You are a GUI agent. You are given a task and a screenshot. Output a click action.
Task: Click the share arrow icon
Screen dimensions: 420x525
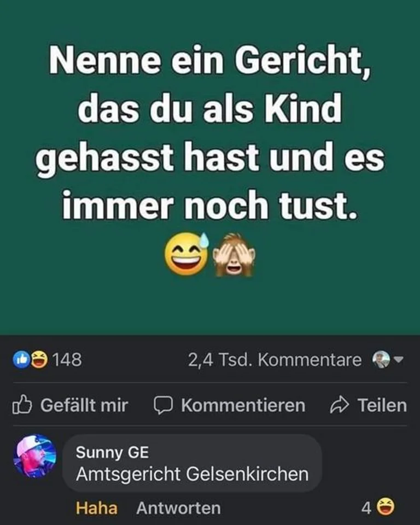(340, 405)
